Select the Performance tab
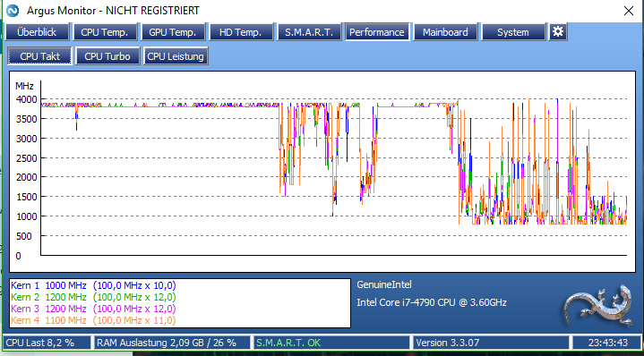644x356 pixels. pyautogui.click(x=377, y=32)
